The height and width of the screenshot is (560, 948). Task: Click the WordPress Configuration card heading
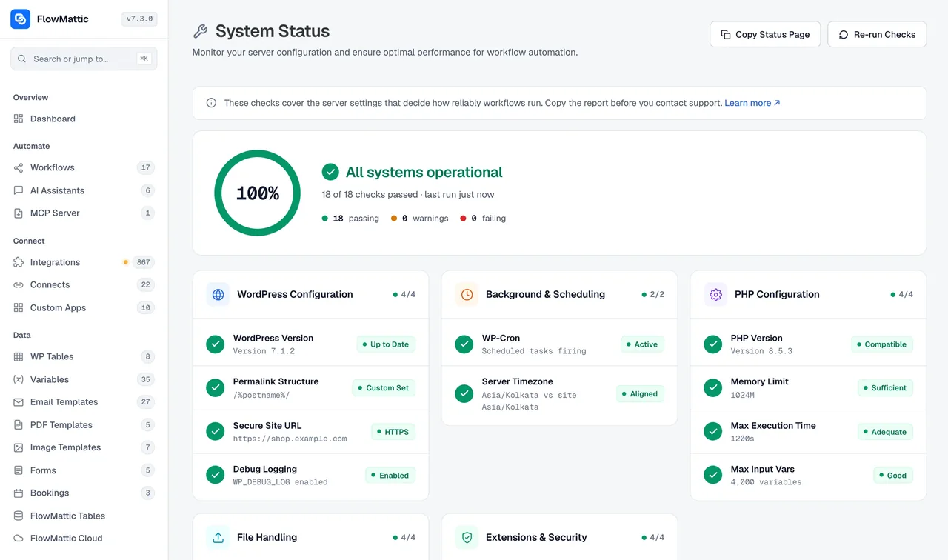tap(295, 294)
